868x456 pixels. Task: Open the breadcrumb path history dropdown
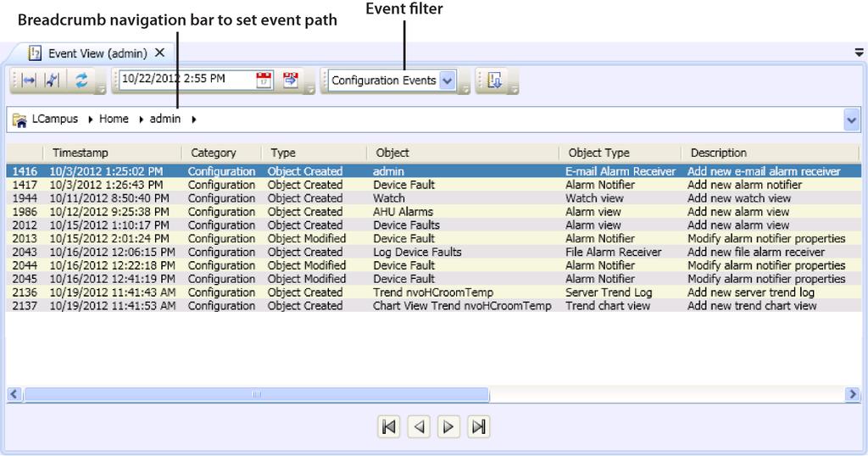(851, 120)
